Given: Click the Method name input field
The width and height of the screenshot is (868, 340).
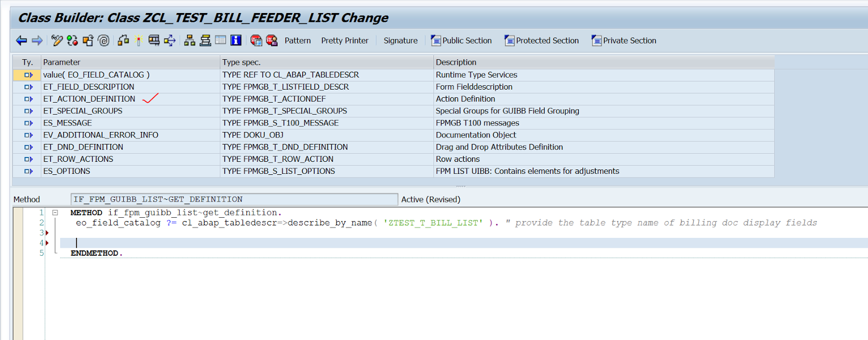Looking at the screenshot, I should coord(234,199).
